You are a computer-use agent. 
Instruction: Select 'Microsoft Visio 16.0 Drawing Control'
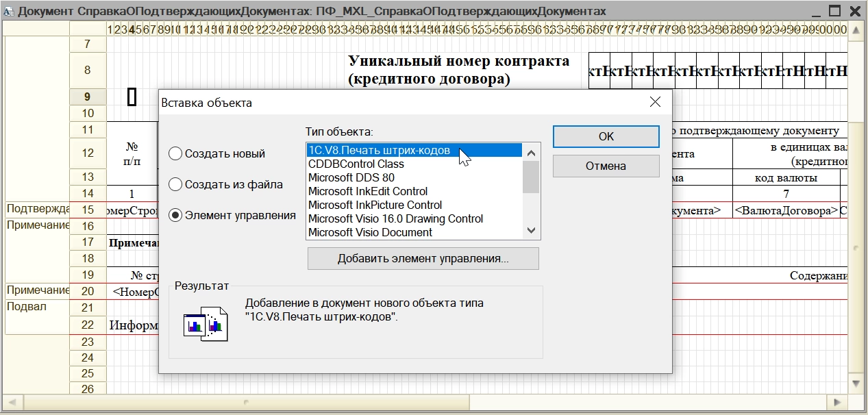click(x=414, y=219)
